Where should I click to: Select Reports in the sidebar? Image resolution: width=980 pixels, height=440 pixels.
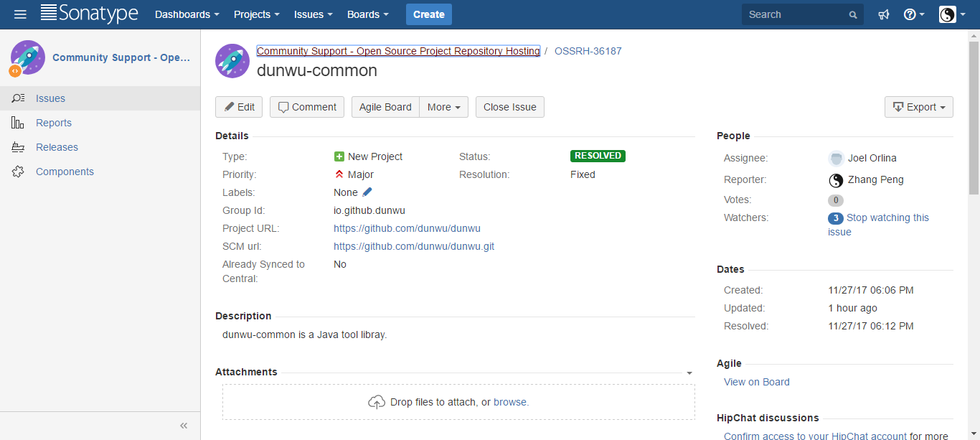54,123
